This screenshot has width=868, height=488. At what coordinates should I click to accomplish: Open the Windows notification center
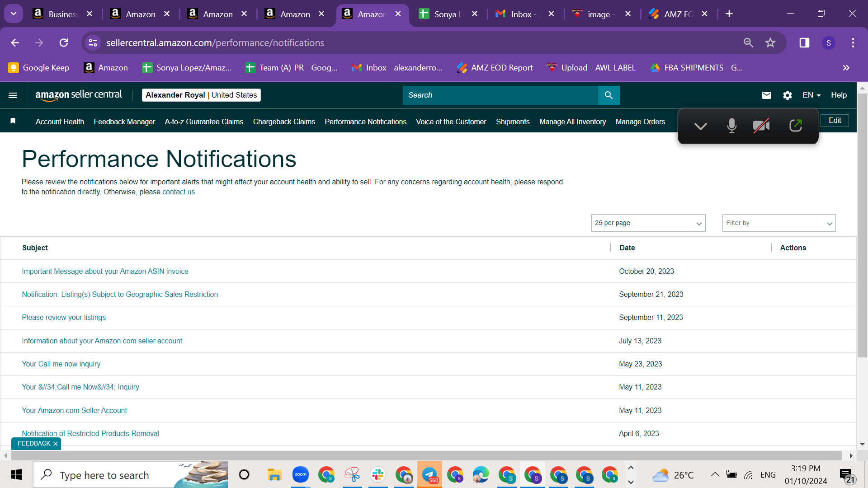coord(847,475)
